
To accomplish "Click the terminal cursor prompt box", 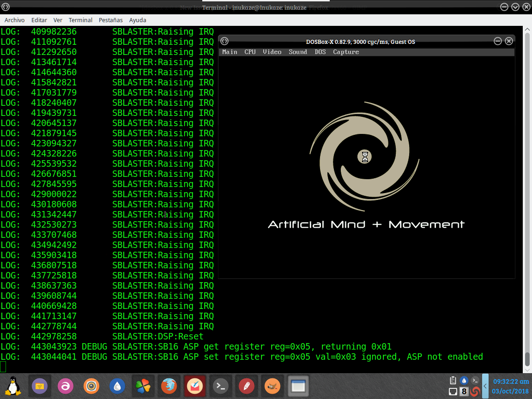I will pyautogui.click(x=3, y=367).
